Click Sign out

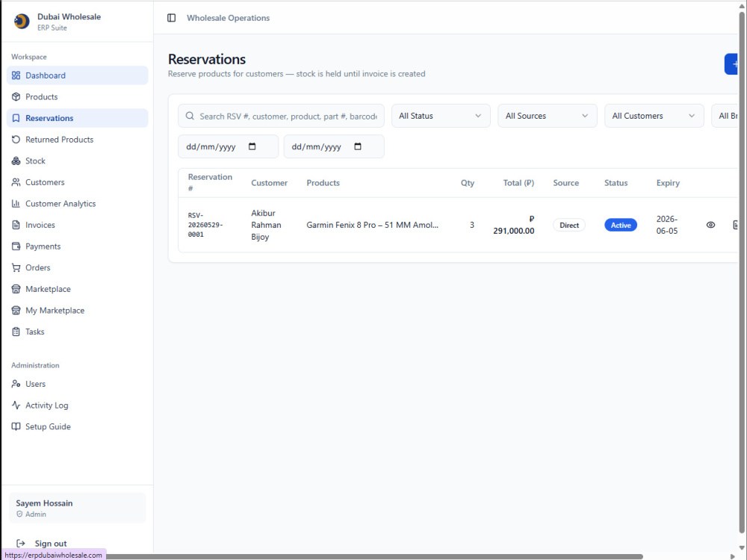point(51,544)
